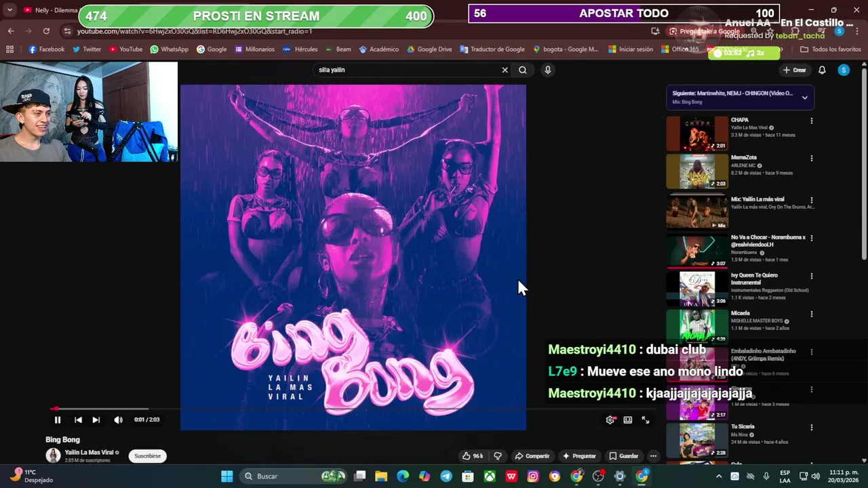868x488 pixels.
Task: Open the Todos los favoritos folder
Action: (x=831, y=49)
